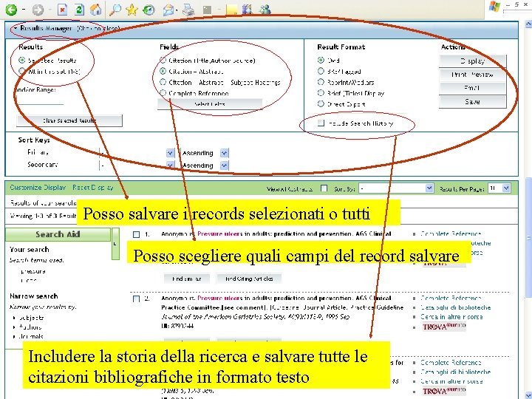
Task: Click Find Citing Articles under result 1
Action: point(249,279)
